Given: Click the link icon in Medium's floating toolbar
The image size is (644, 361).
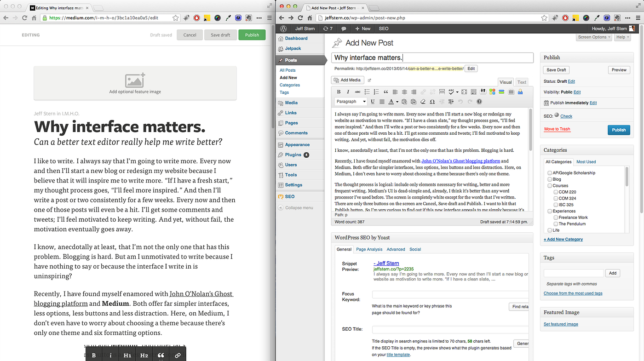Looking at the screenshot, I should tap(178, 355).
